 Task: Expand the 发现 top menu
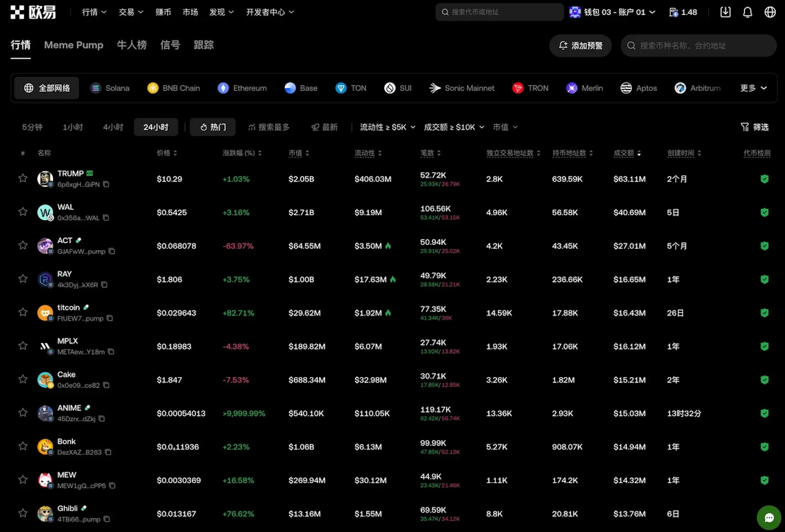coord(222,12)
